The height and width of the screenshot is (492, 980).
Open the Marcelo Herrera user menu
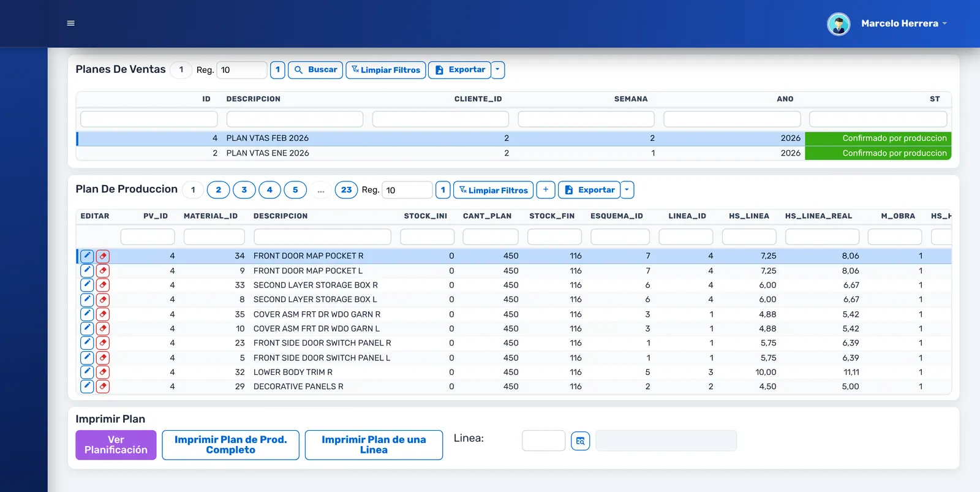tap(904, 23)
